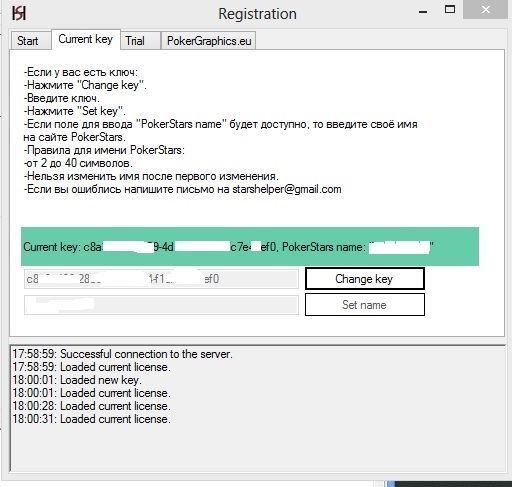Select the Current key tab

pos(86,39)
